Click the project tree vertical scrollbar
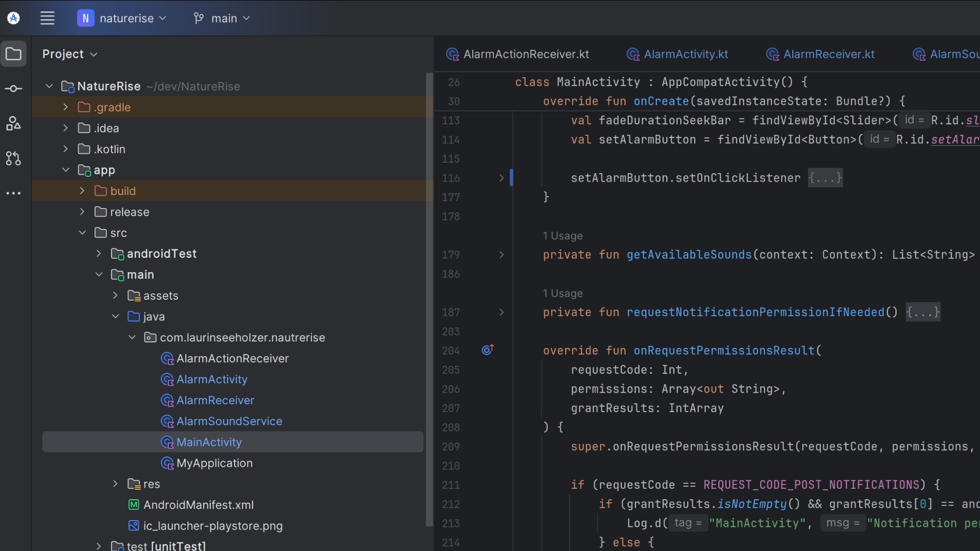Screen dimensions: 980x551 pyautogui.click(x=429, y=299)
